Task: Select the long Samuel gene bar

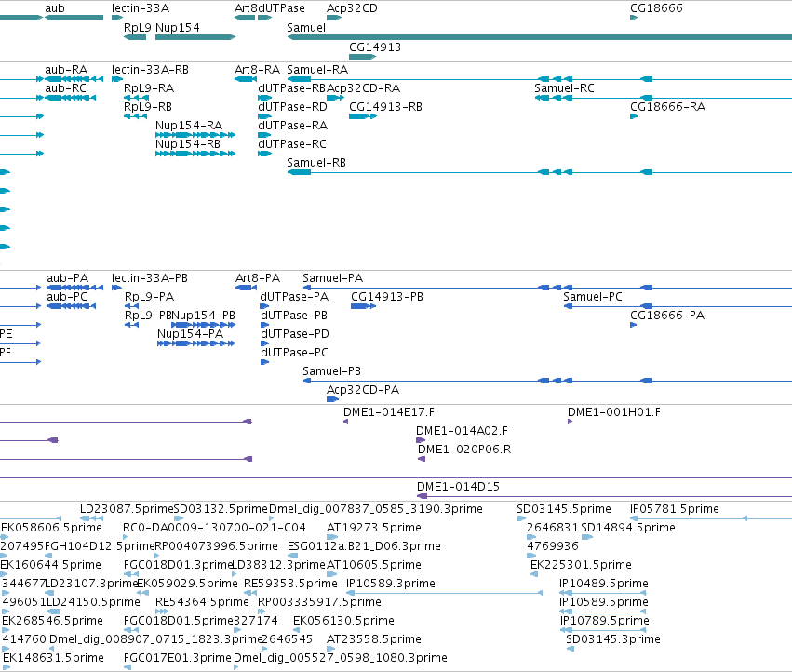Action: pyautogui.click(x=540, y=37)
